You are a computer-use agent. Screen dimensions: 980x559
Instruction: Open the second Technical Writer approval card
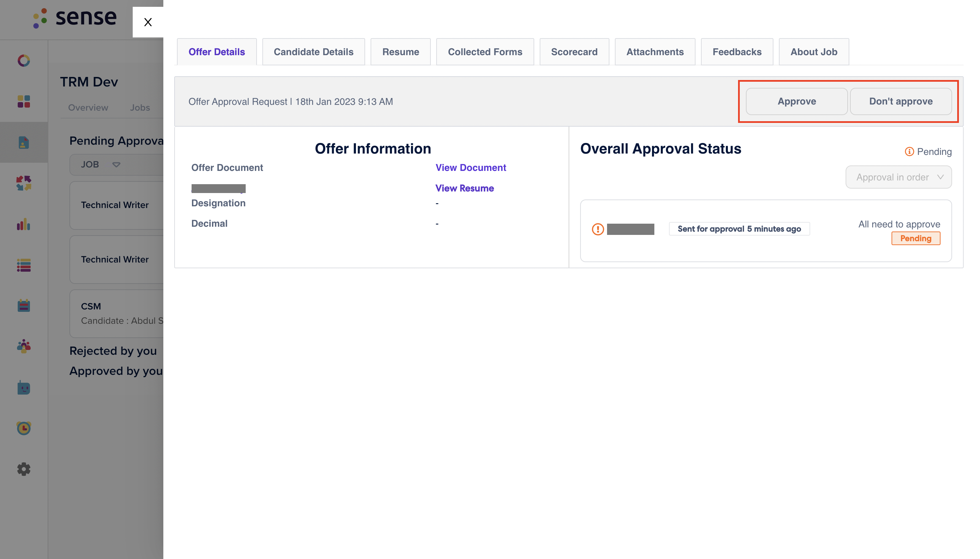(x=117, y=259)
